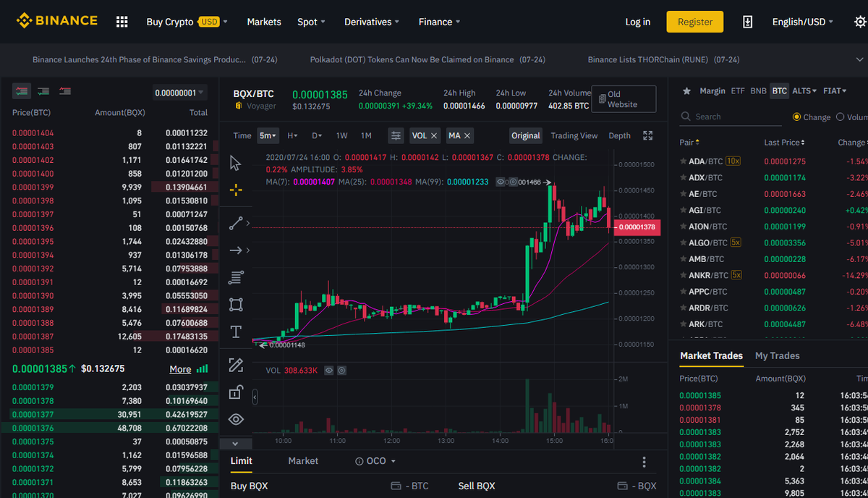Switch to Old Website
This screenshot has height=498, width=868.
tap(624, 99)
